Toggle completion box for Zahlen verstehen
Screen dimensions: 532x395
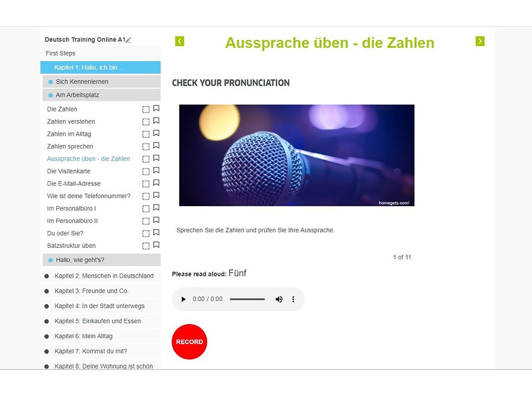tap(146, 122)
